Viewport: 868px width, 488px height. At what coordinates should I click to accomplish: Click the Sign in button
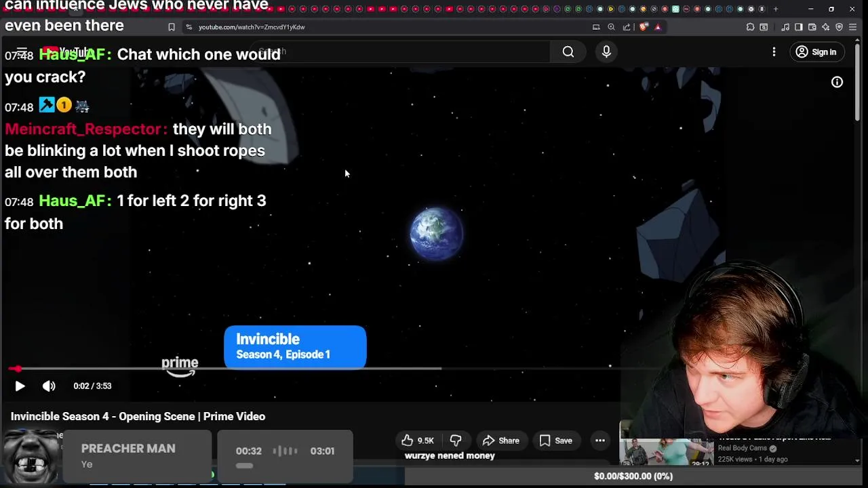coord(816,52)
